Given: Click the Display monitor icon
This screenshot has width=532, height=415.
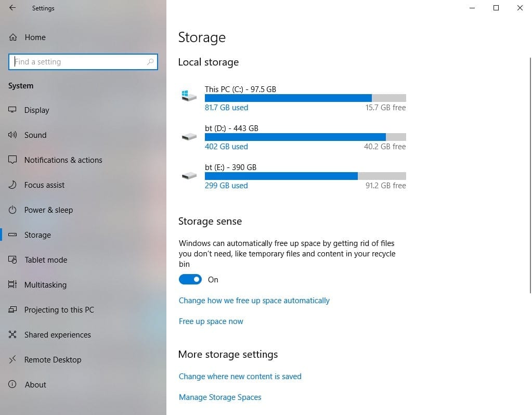Looking at the screenshot, I should [12, 110].
